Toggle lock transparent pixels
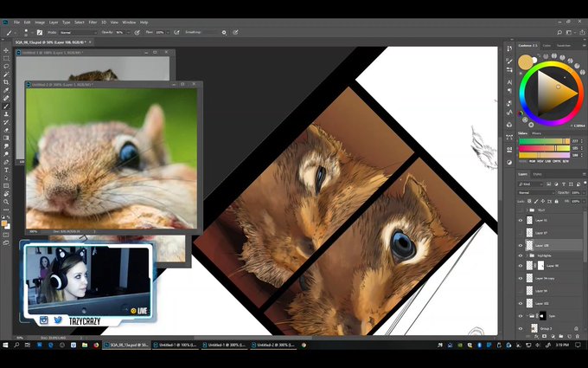Image resolution: width=588 pixels, height=368 pixels. point(529,202)
